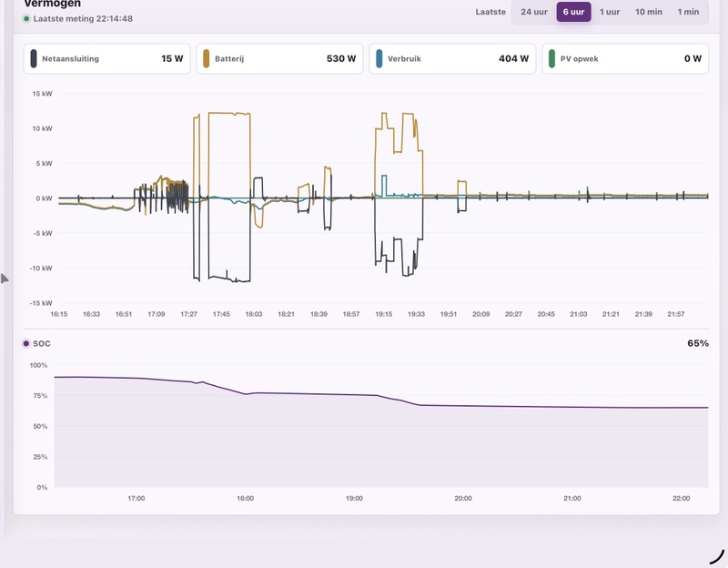Click the purple SOC legend dot

(26, 344)
